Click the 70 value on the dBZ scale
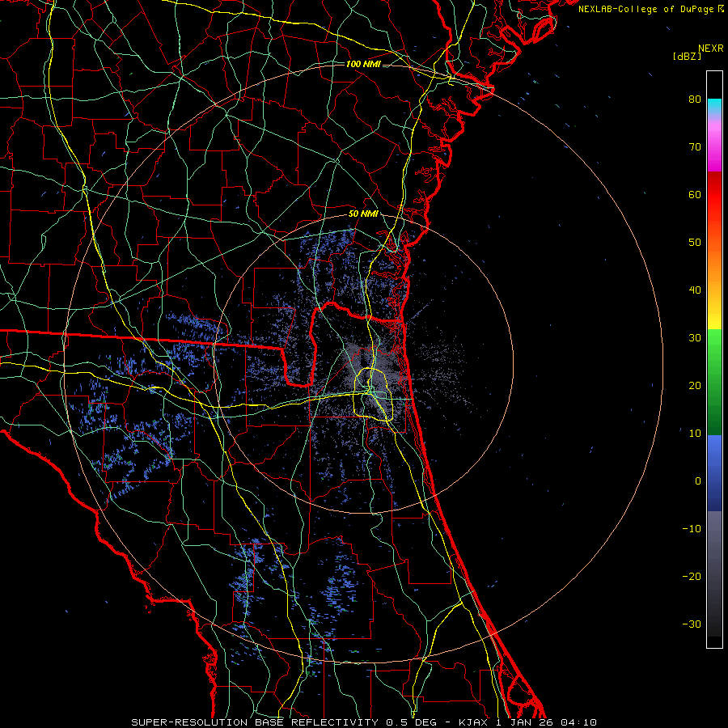The image size is (728, 728). tap(695, 147)
